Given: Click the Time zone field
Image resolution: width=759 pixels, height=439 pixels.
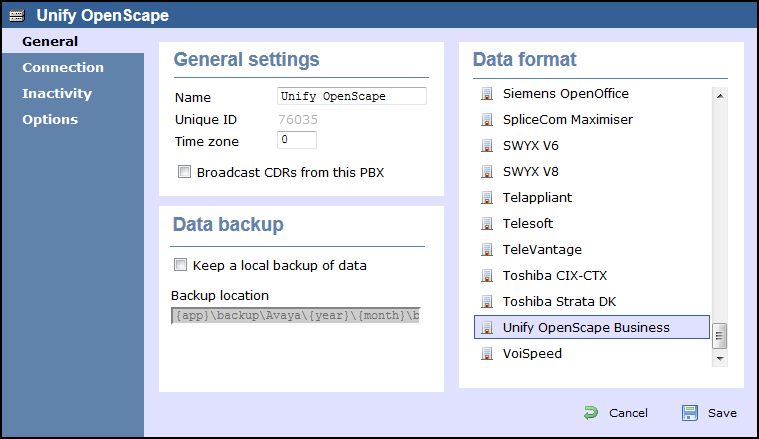Looking at the screenshot, I should coord(297,140).
